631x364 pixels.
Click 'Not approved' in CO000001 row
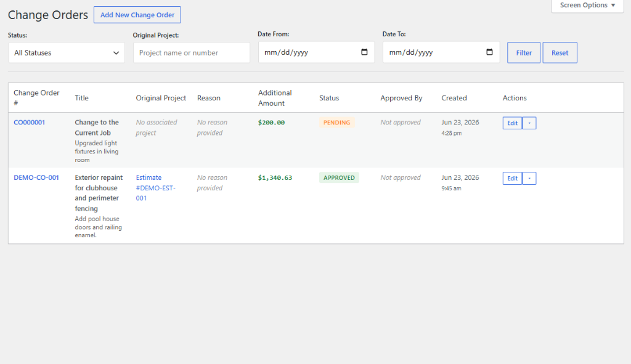[x=401, y=123]
